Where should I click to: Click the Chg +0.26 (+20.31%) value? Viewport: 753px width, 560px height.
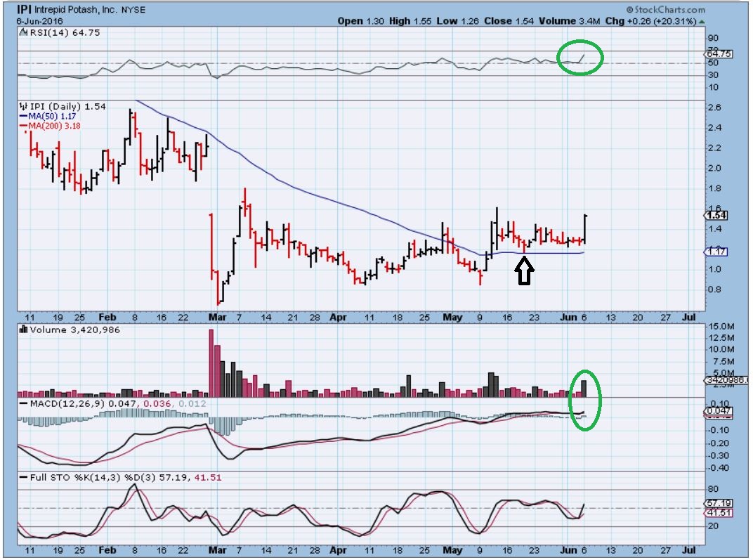(x=650, y=21)
